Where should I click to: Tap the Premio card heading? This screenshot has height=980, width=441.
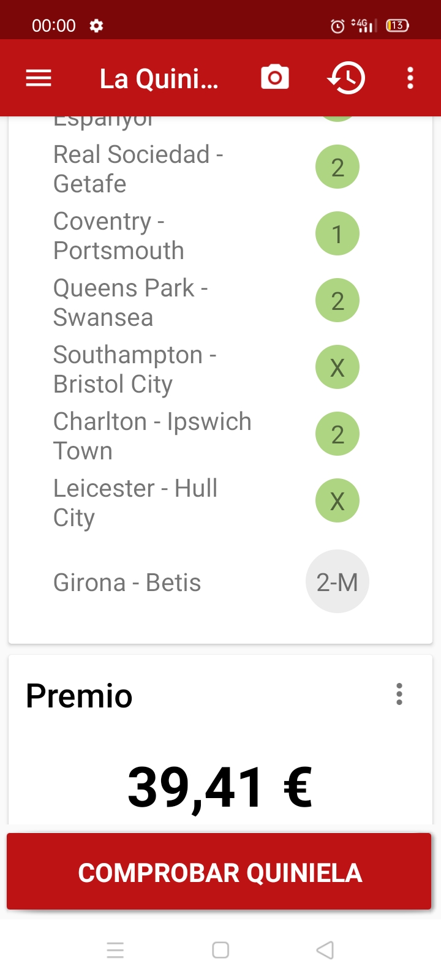click(x=80, y=696)
